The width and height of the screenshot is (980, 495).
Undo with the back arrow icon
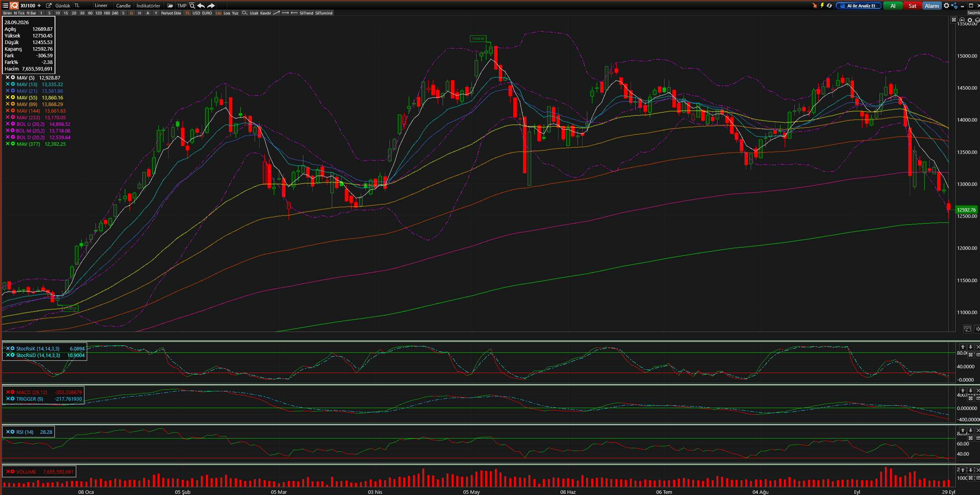pyautogui.click(x=201, y=5)
